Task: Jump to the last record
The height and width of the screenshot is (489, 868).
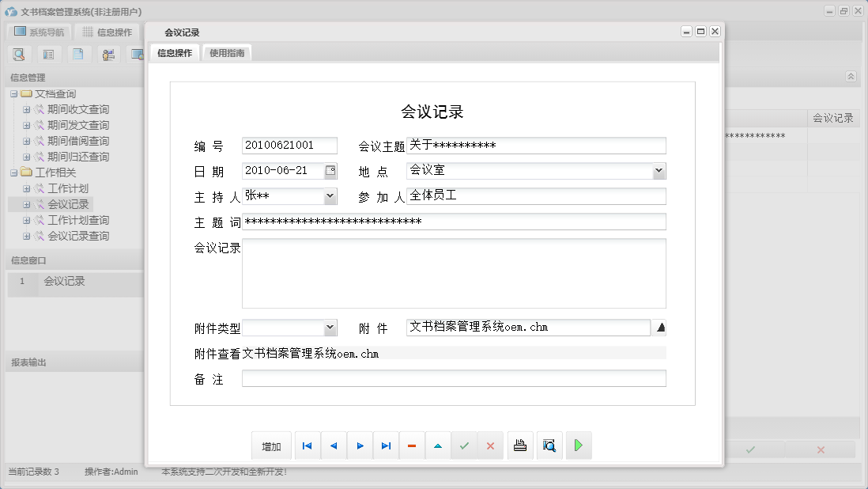Action: tap(386, 445)
